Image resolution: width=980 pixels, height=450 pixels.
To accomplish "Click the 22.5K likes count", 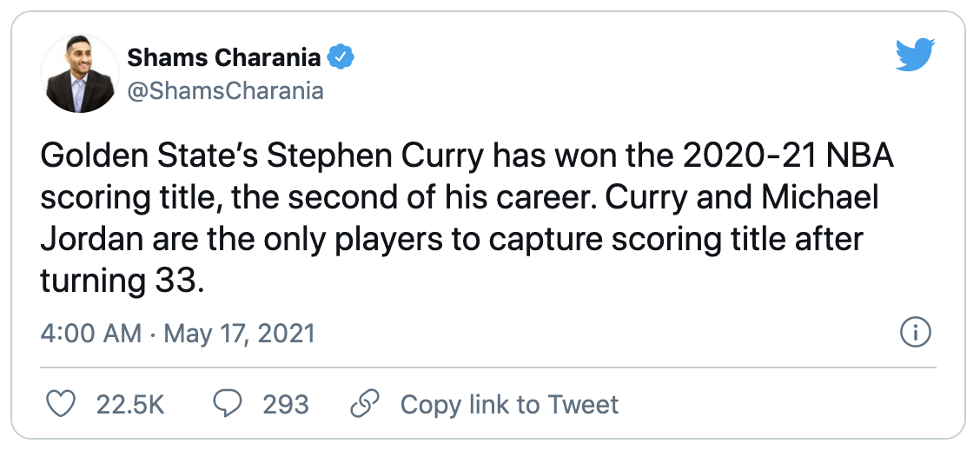I will 130,404.
